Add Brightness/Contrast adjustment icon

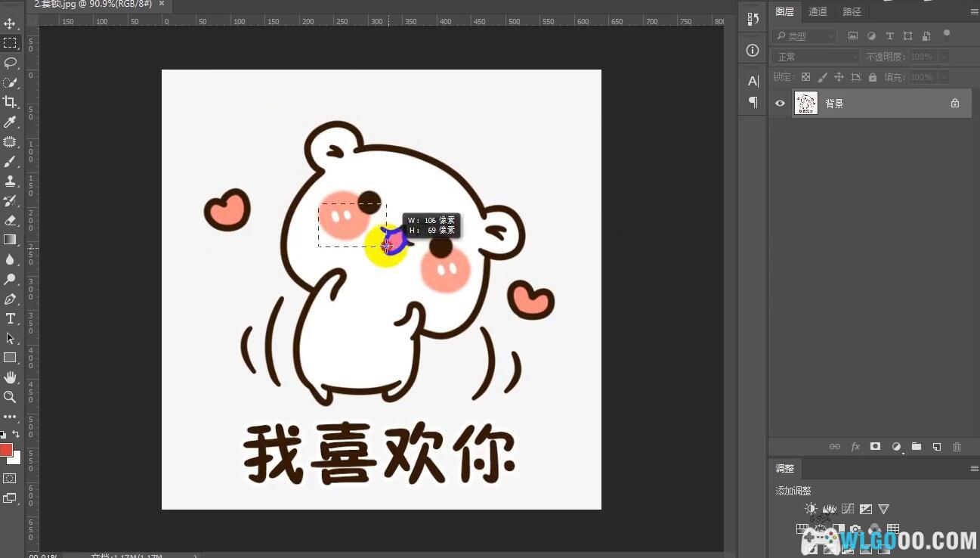click(811, 509)
